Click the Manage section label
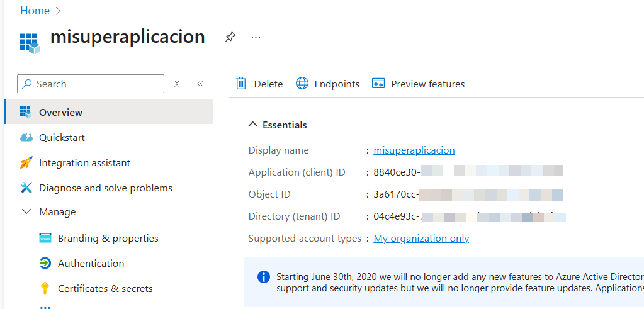This screenshot has width=644, height=309. click(57, 212)
